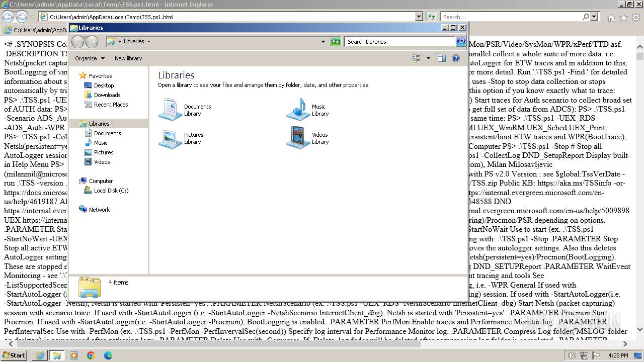The height and width of the screenshot is (362, 644).
Task: Click the horizontal scrollbar in Internet Explorer
Action: pos(318,344)
